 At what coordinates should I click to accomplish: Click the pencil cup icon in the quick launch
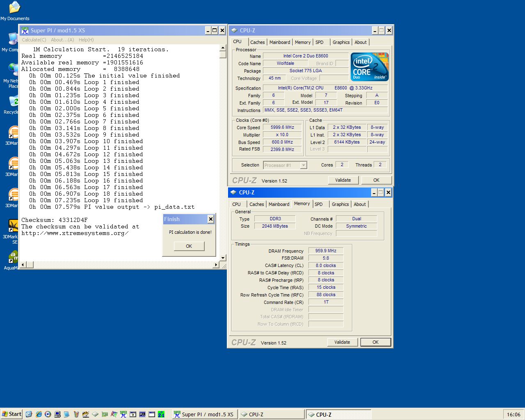coord(76,414)
